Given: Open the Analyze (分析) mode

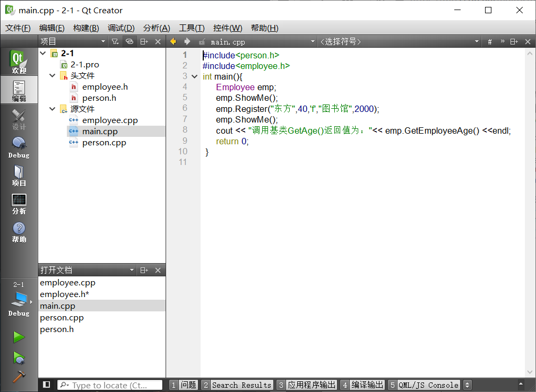Looking at the screenshot, I should click(19, 204).
